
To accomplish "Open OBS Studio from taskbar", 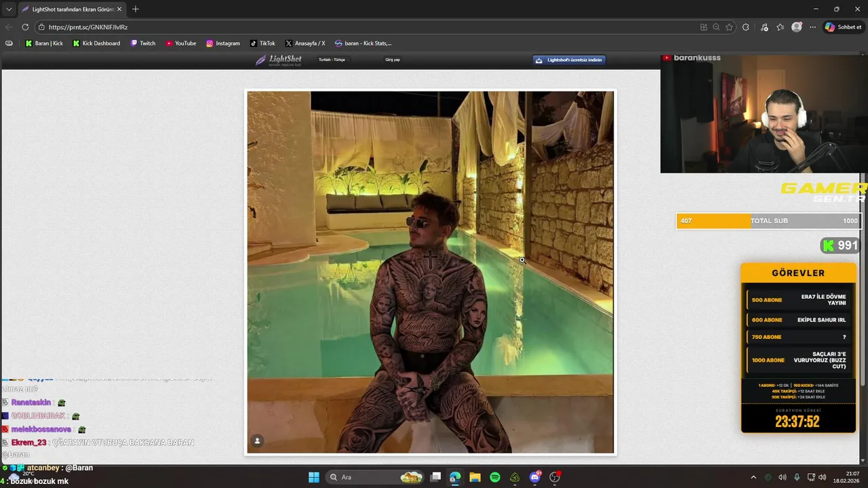I will [555, 477].
